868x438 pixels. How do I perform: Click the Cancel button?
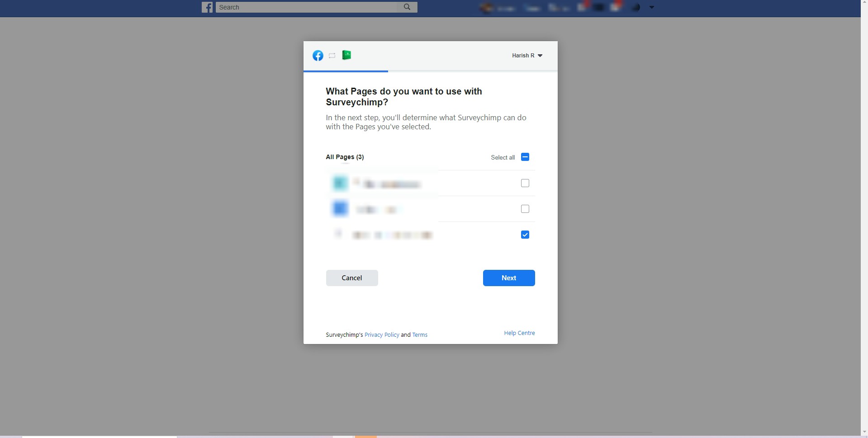pos(352,278)
